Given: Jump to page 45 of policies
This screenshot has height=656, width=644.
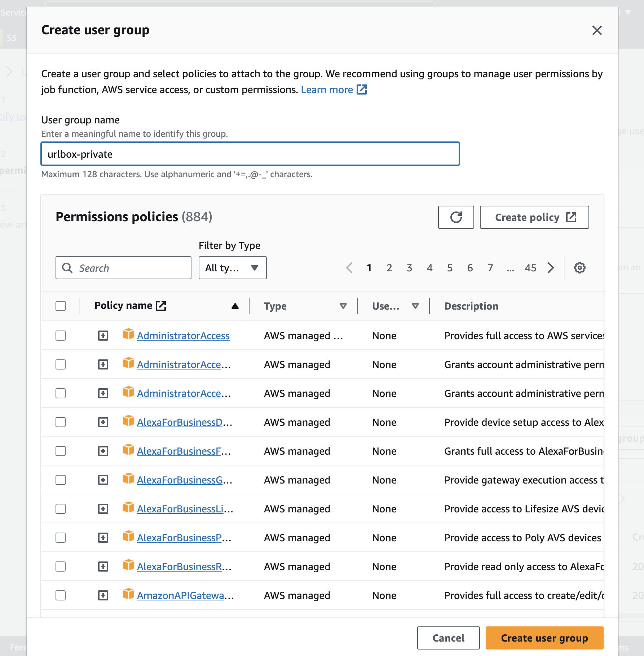Looking at the screenshot, I should pos(530,268).
